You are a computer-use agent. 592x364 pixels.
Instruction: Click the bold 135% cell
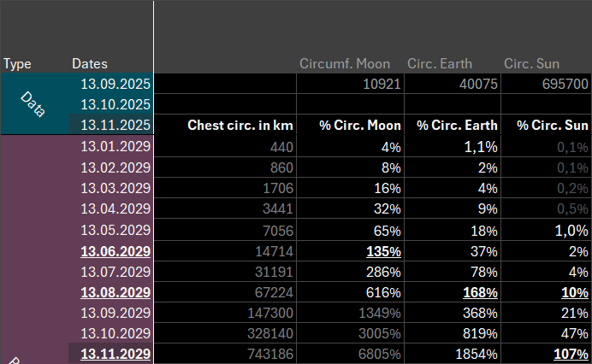(x=351, y=250)
